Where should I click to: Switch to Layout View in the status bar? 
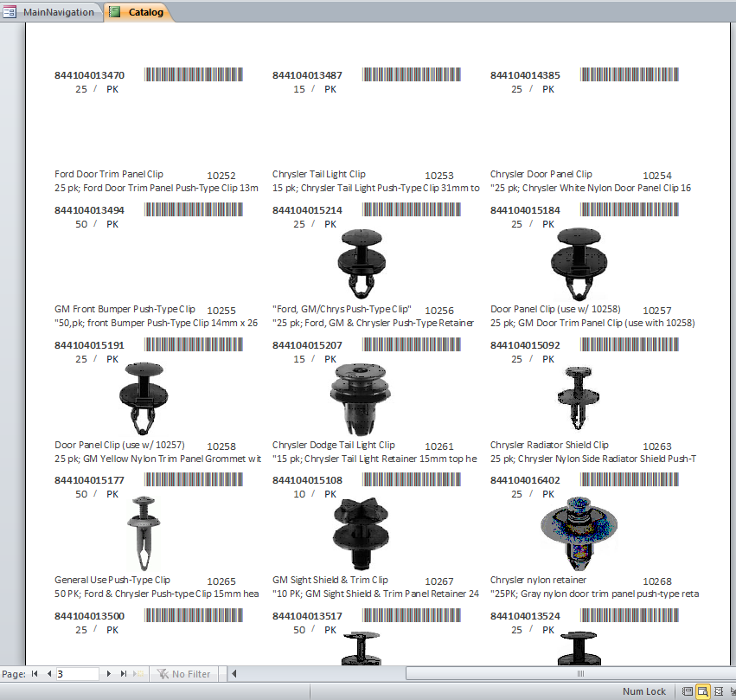tap(718, 691)
